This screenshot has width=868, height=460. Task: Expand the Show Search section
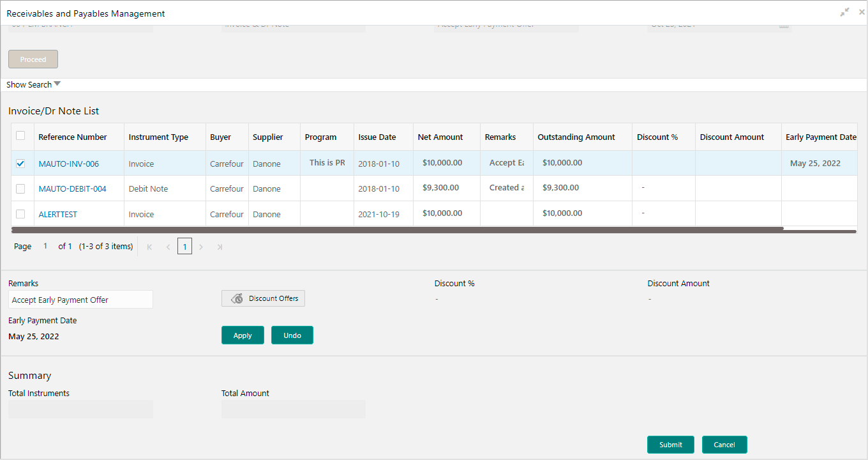pos(34,84)
